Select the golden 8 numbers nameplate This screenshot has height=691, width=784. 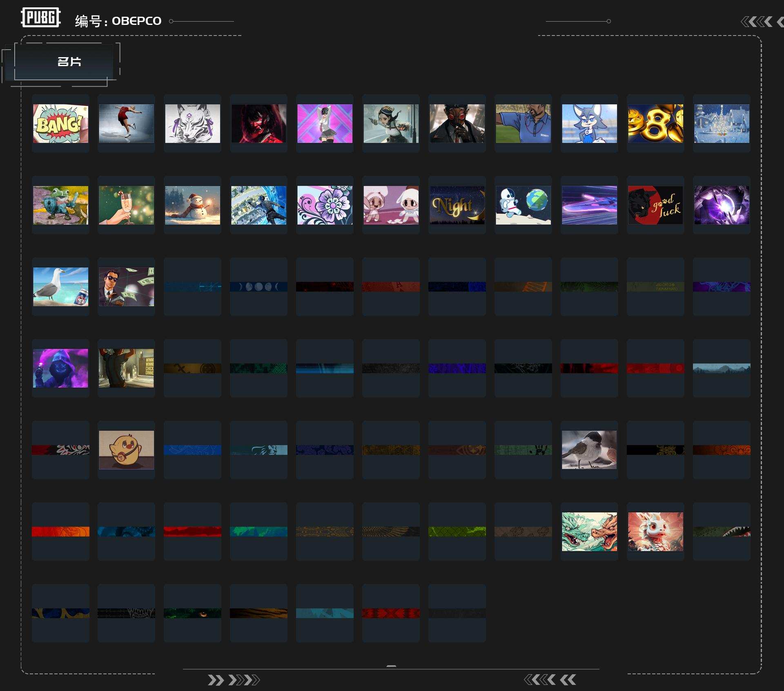[655, 124]
